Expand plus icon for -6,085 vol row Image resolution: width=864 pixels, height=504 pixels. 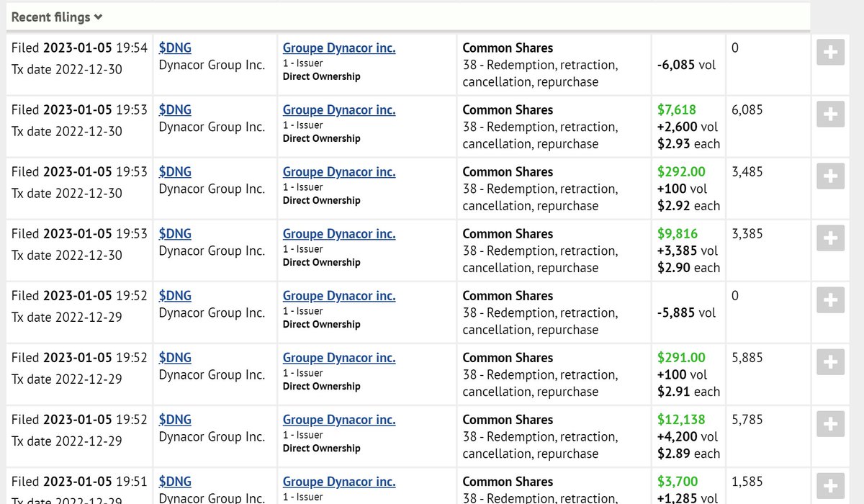830,53
